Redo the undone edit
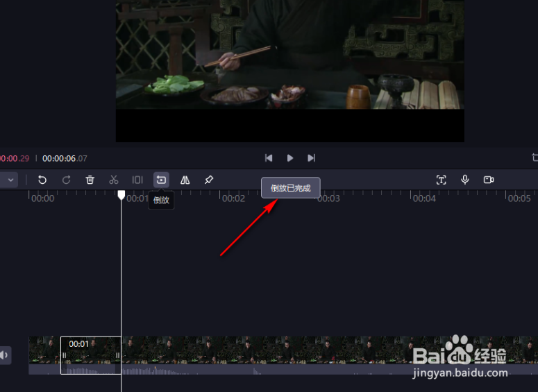 (66, 180)
